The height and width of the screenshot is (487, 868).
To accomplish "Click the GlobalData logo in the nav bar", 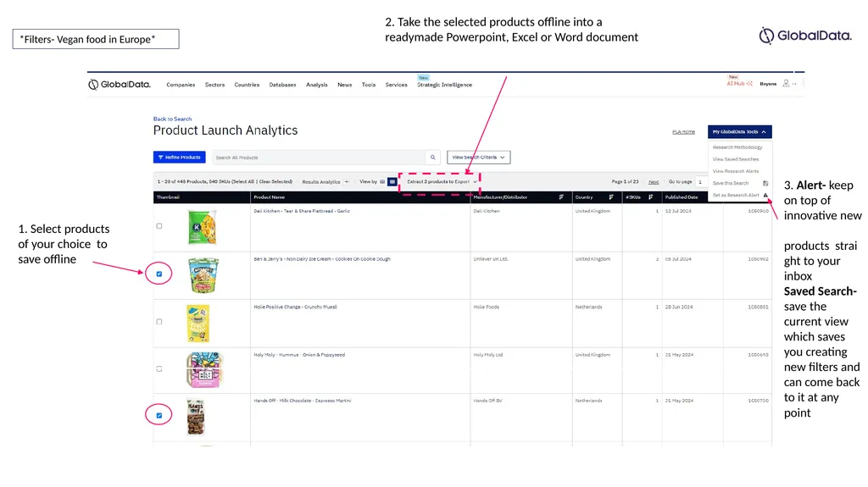I will 119,84.
